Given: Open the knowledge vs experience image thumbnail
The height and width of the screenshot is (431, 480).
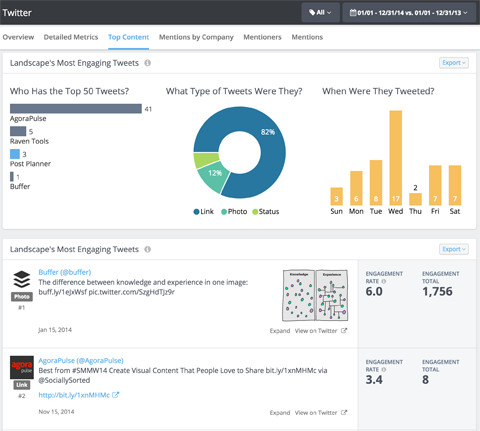Looking at the screenshot, I should (x=315, y=295).
